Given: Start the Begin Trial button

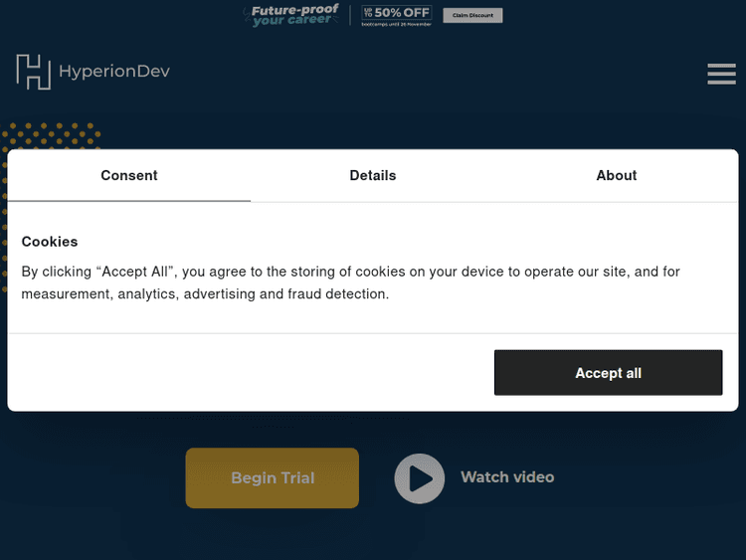Looking at the screenshot, I should [272, 478].
